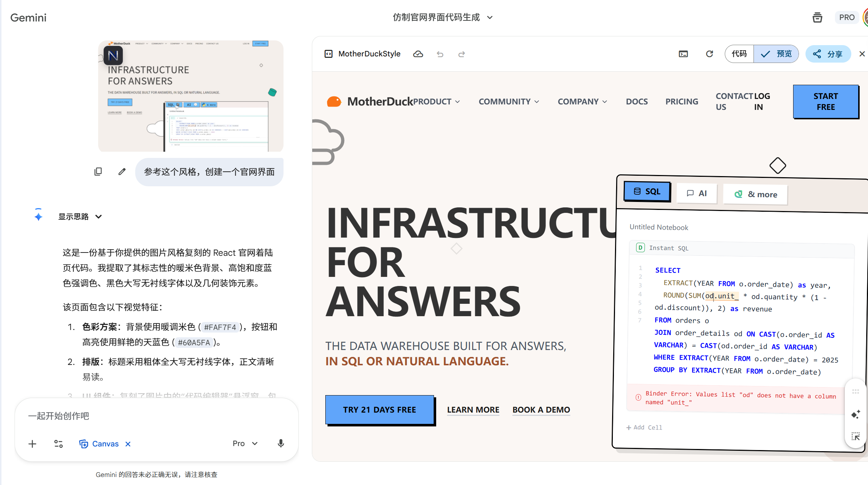Open the Pro model selector dropdown
This screenshot has width=868, height=485.
(x=245, y=443)
